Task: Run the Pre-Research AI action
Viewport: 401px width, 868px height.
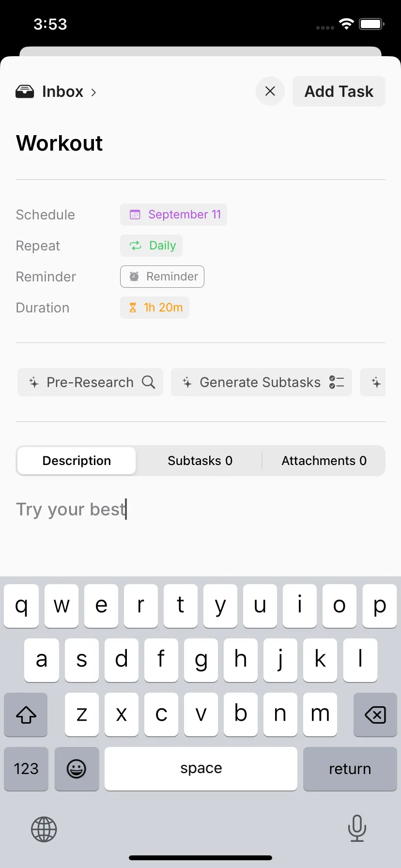Action: [90, 382]
